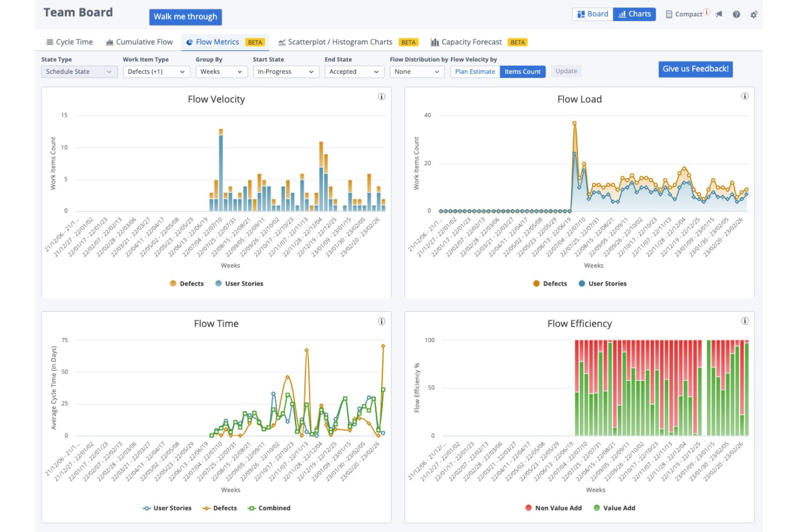Click the Flow Efficiency % axis label
Image resolution: width=798 pixels, height=532 pixels.
[417, 388]
